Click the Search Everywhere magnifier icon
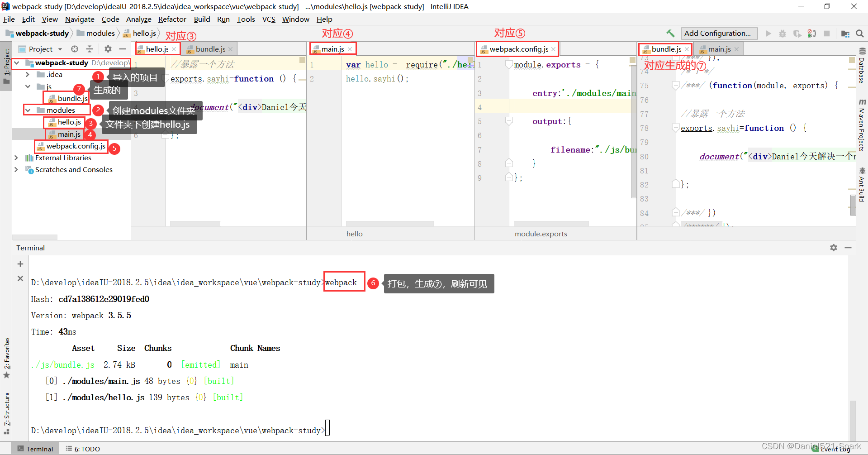868x455 pixels. pos(860,34)
